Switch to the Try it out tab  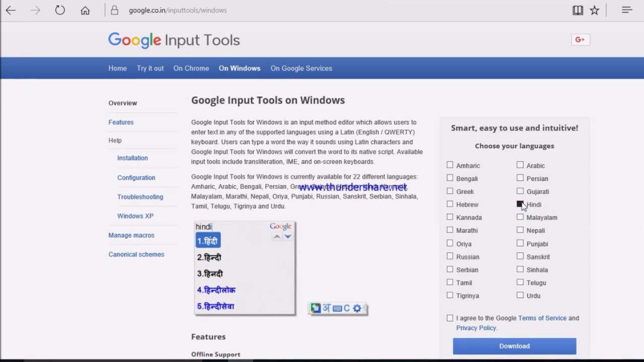[x=150, y=68]
